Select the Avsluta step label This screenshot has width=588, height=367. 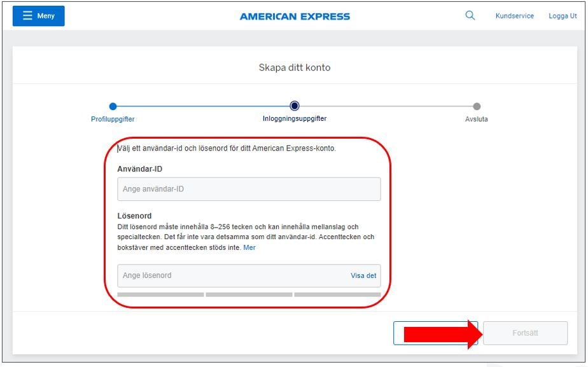(477, 119)
